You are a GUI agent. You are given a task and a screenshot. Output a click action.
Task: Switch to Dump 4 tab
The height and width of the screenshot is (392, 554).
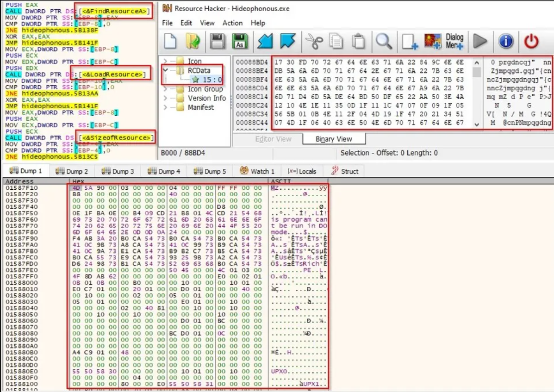coord(164,171)
